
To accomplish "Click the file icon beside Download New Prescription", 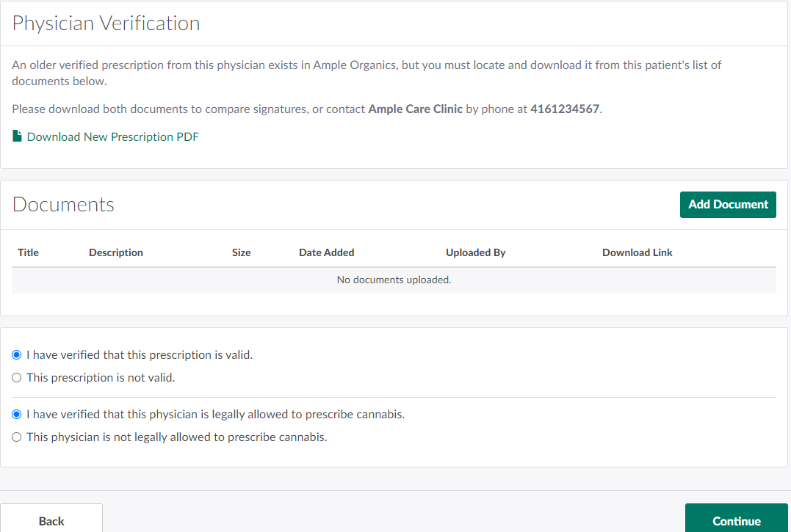I will pyautogui.click(x=17, y=136).
